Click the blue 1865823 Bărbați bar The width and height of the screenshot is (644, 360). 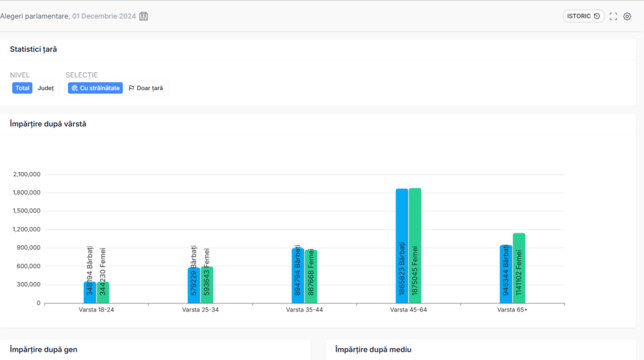(402, 246)
